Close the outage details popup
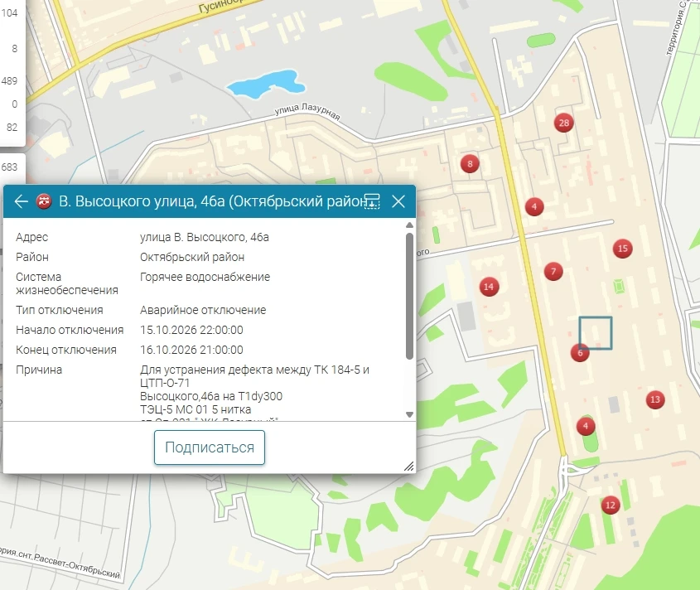Viewport: 700px width, 590px height. (x=398, y=201)
